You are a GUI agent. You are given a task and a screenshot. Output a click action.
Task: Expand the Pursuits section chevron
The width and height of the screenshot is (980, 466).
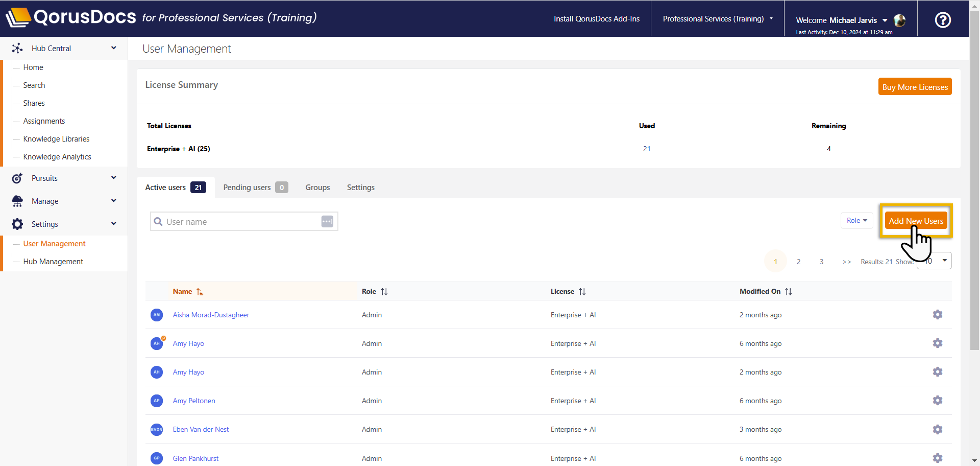point(114,177)
